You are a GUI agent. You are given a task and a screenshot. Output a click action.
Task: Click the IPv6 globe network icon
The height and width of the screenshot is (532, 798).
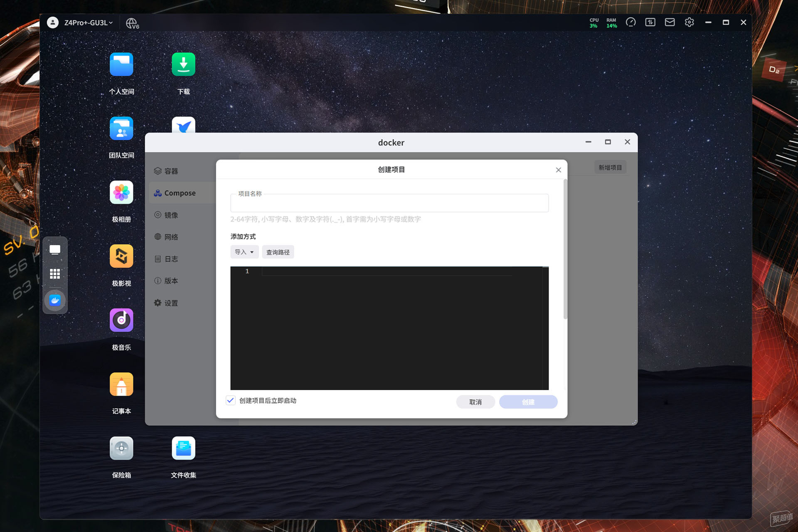pyautogui.click(x=132, y=23)
